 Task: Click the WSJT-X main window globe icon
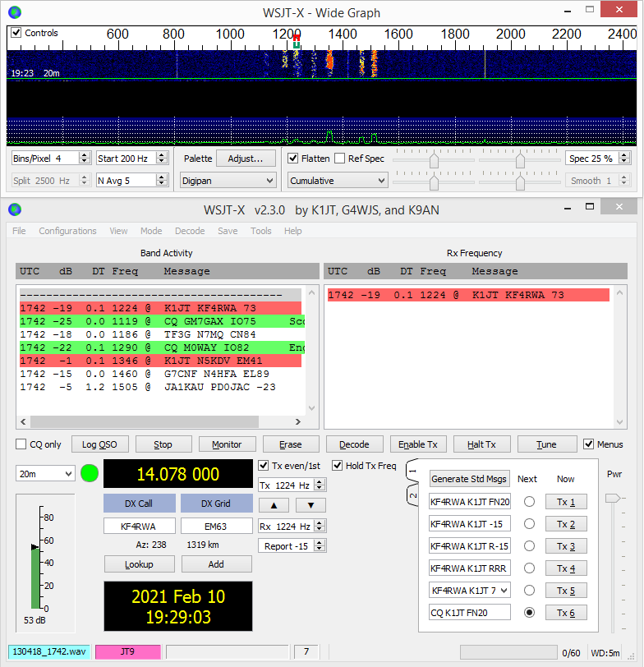15,209
